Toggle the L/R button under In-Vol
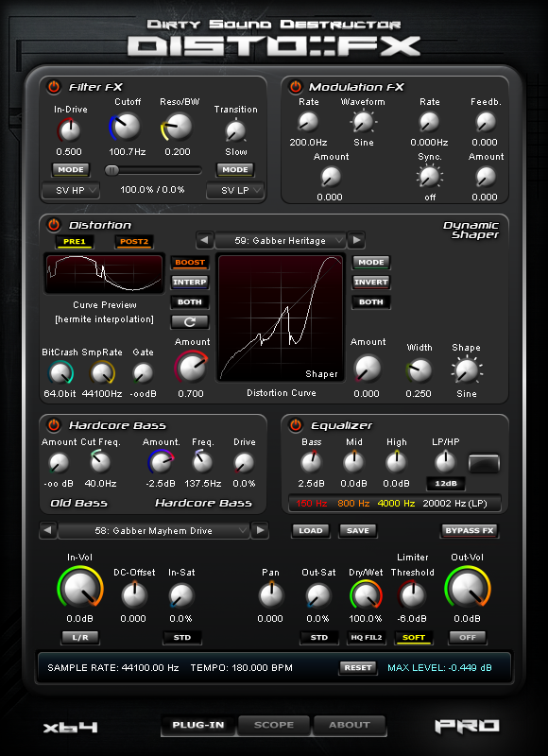 click(80, 637)
